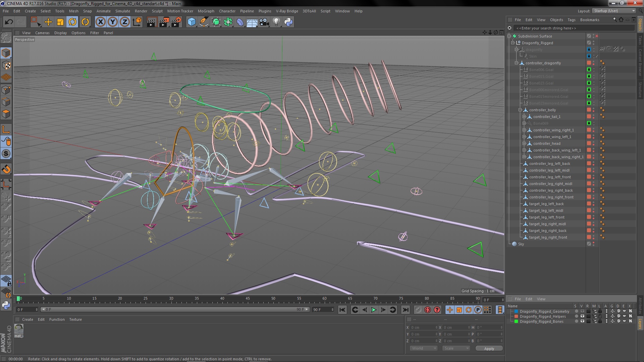Enable Polygons mode
The height and width of the screenshot is (362, 644).
click(6, 114)
